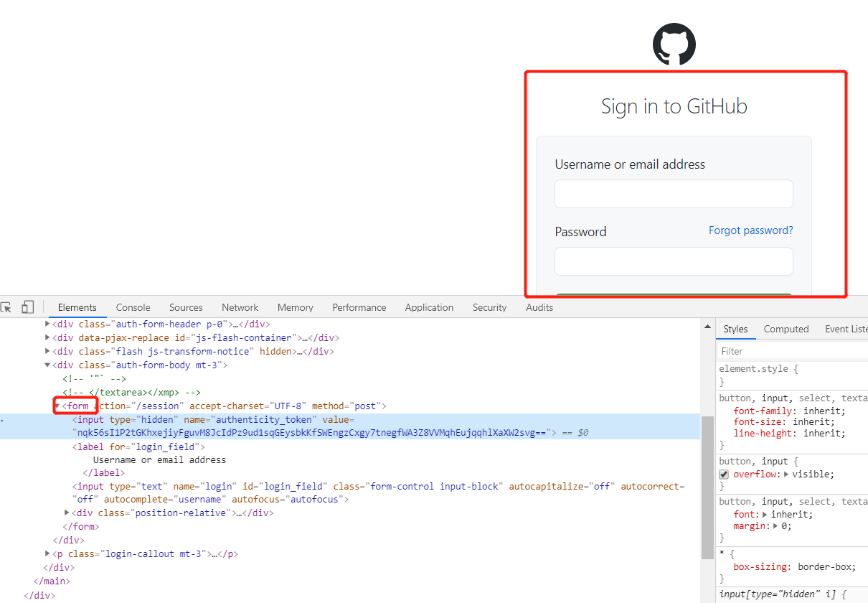This screenshot has width=868, height=603.
Task: Select the </textarea></xmp> comment row
Action: coord(131,392)
